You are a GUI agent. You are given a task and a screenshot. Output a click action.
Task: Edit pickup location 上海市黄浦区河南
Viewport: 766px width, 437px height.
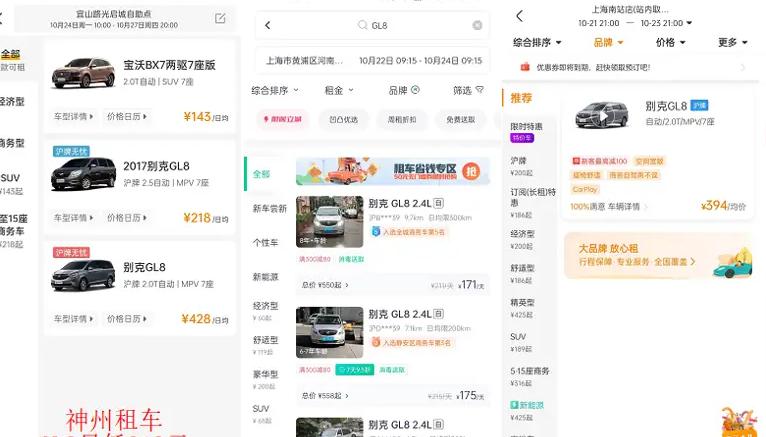(304, 61)
